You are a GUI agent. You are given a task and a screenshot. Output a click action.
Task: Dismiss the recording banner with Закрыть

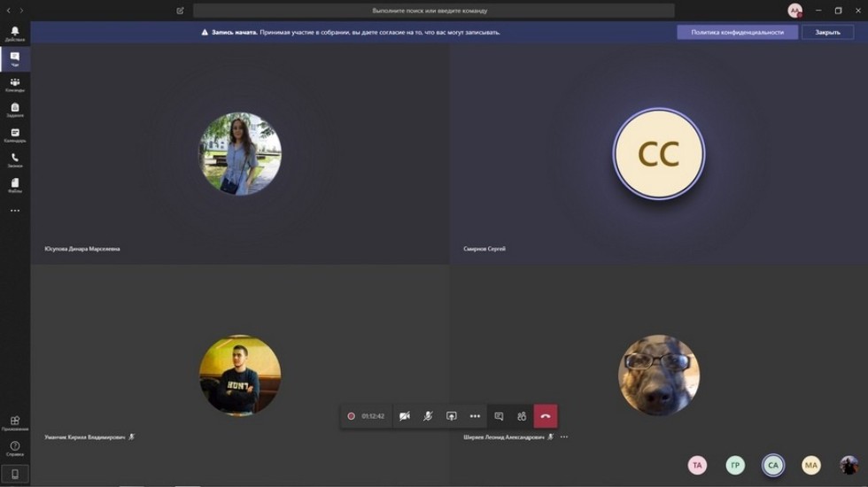(827, 32)
